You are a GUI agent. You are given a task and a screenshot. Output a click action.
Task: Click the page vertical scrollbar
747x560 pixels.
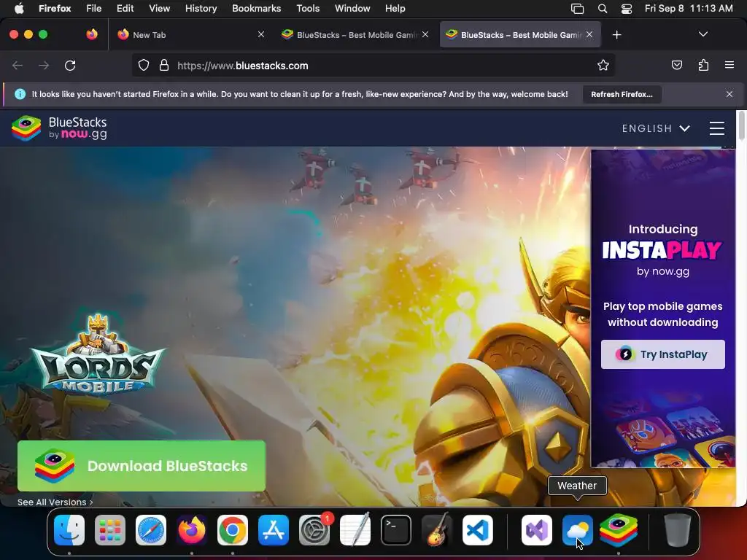click(x=742, y=125)
